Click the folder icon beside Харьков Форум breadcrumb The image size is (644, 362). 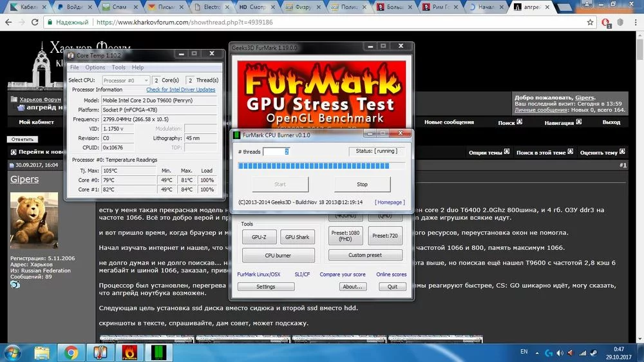click(x=14, y=99)
